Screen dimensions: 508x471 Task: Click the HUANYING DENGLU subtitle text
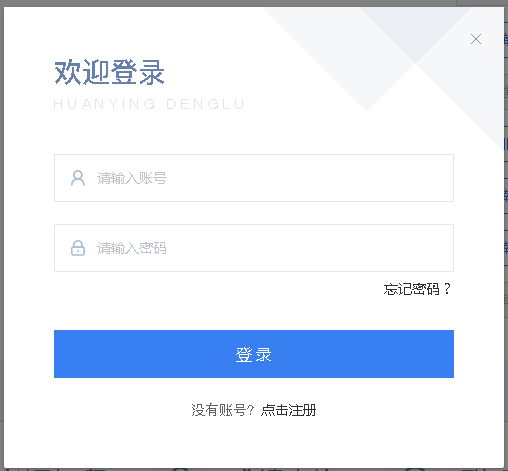(149, 104)
